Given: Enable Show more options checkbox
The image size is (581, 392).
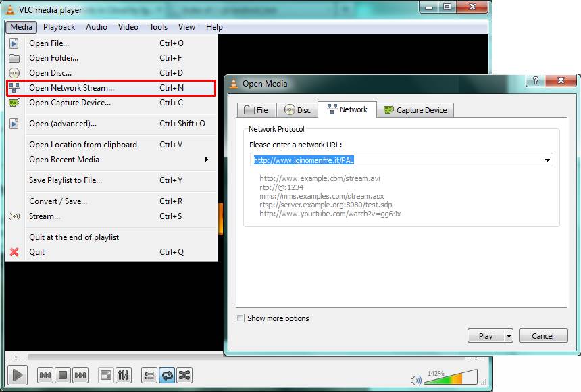Looking at the screenshot, I should tap(240, 318).
